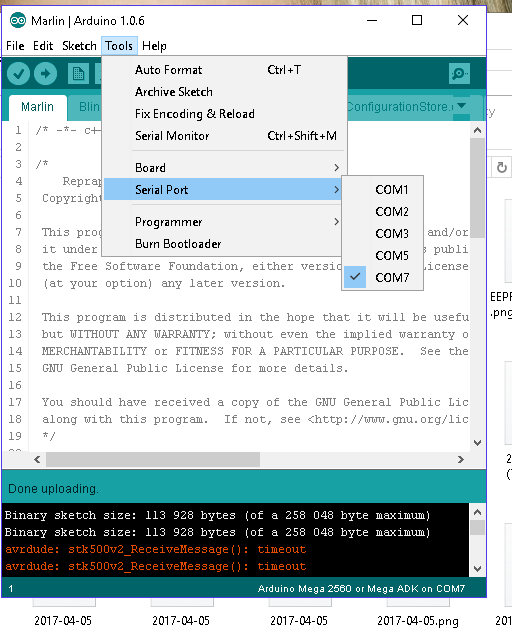Image resolution: width=512 pixels, height=628 pixels.
Task: Select COM2 serial port
Action: tap(382, 211)
